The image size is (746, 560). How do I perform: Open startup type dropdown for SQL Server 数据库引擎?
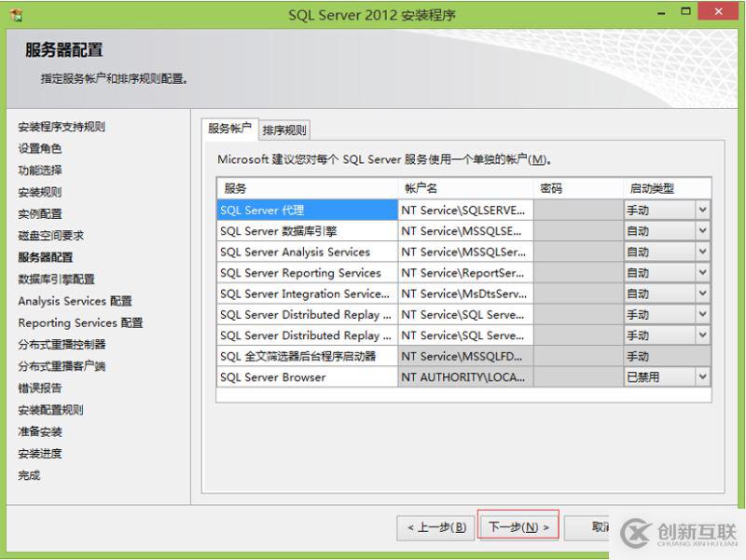[x=703, y=230]
